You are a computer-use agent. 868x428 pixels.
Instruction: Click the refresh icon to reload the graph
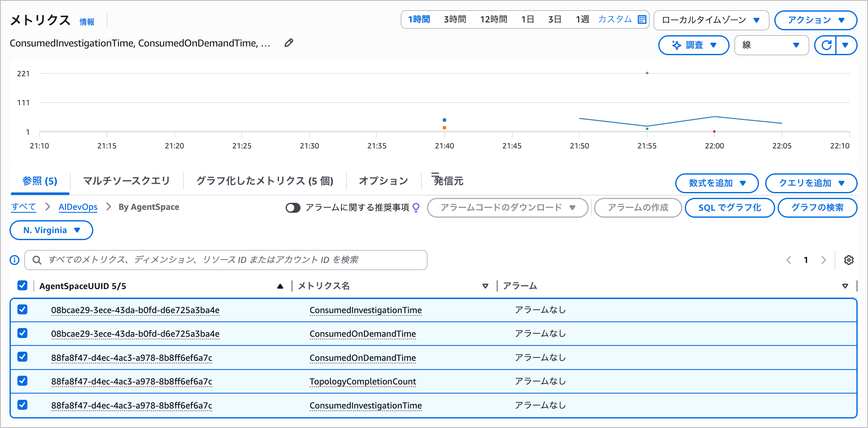tap(827, 45)
